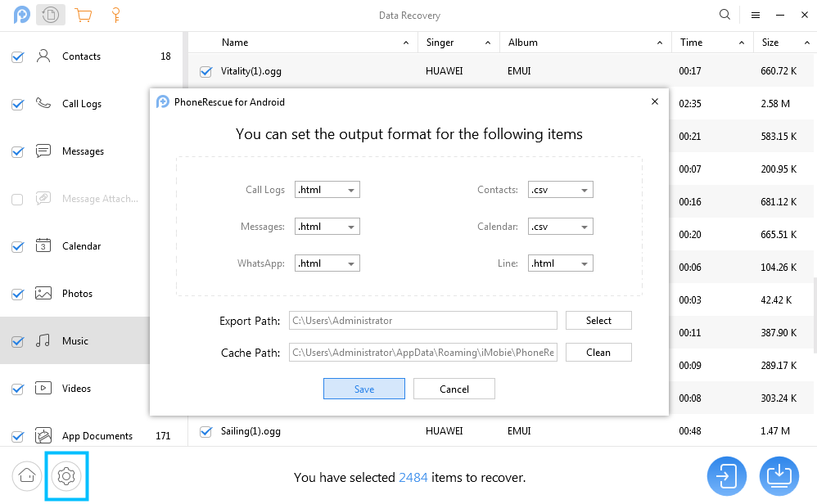Click the download to computer icon
Screen dimensions: 817x504
click(779, 476)
